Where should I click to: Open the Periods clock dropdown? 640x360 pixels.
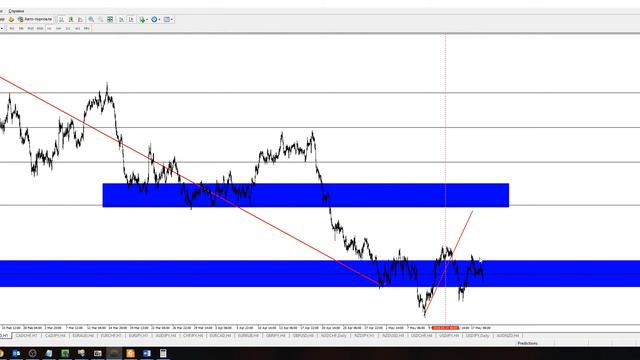pyautogui.click(x=156, y=19)
